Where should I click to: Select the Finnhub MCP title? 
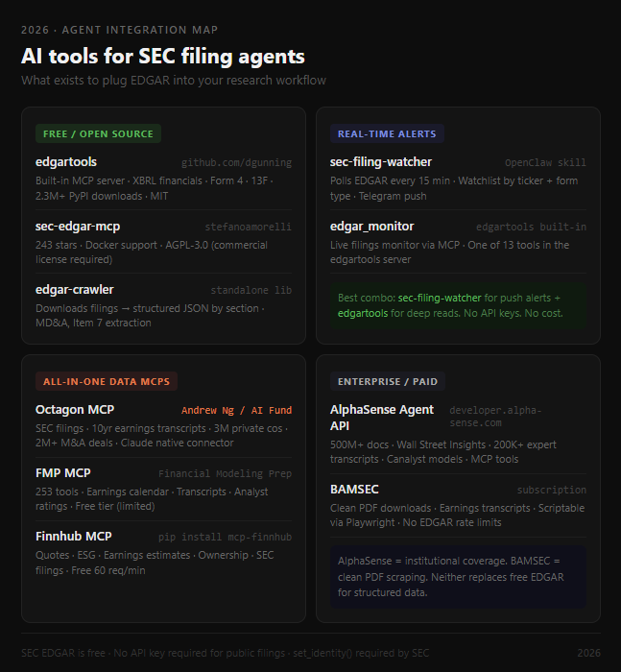pyautogui.click(x=74, y=537)
